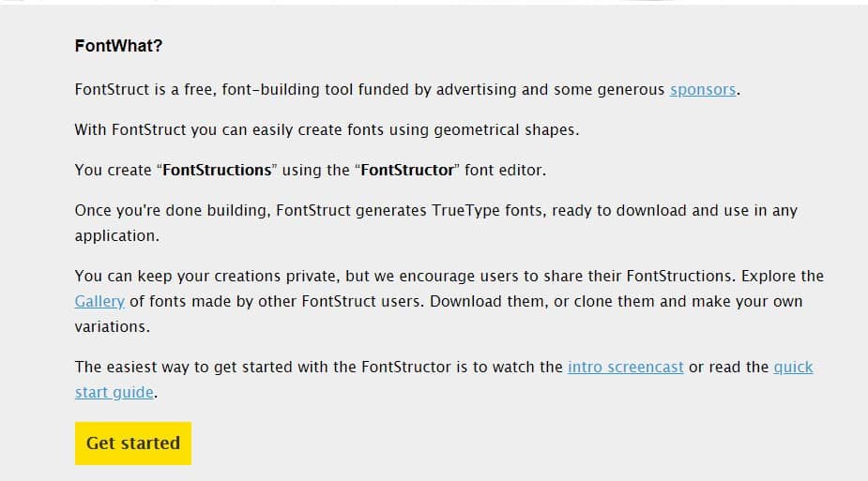Click the word "variations." at the paragraph end
Screen dimensions: 868x481
click(113, 326)
